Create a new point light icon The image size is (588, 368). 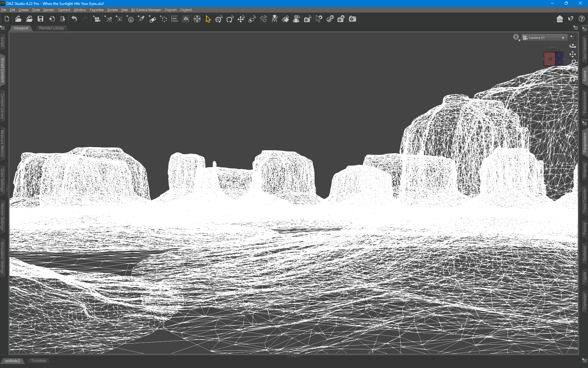[119, 19]
